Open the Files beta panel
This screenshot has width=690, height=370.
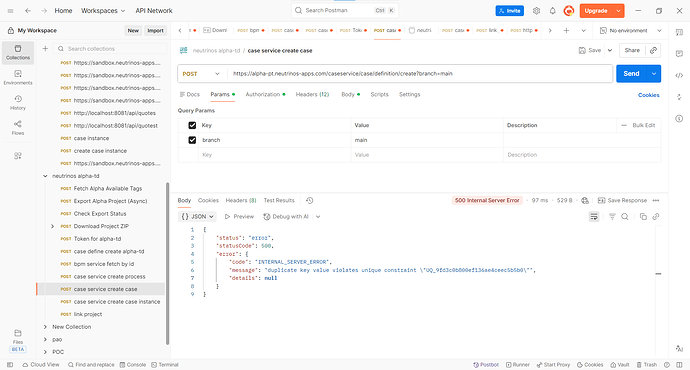(18, 341)
